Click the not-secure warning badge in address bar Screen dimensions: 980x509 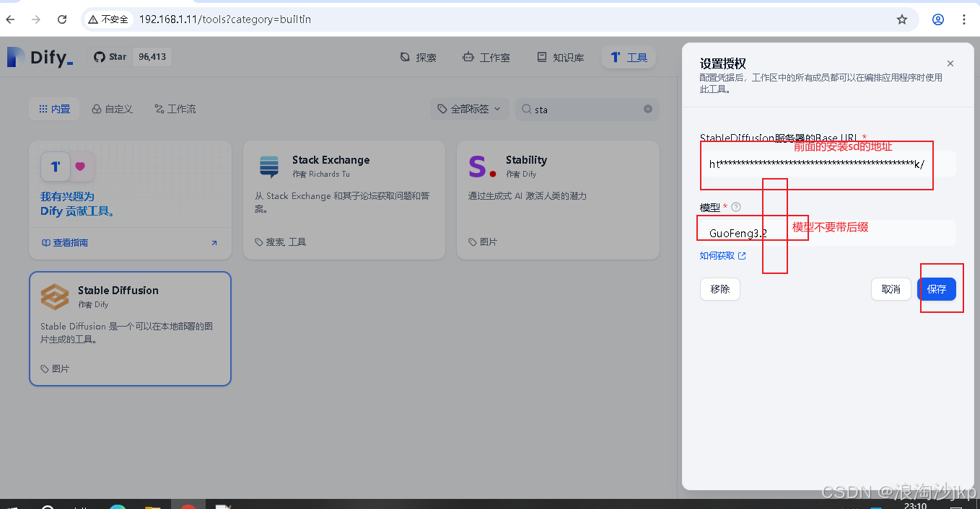click(109, 19)
